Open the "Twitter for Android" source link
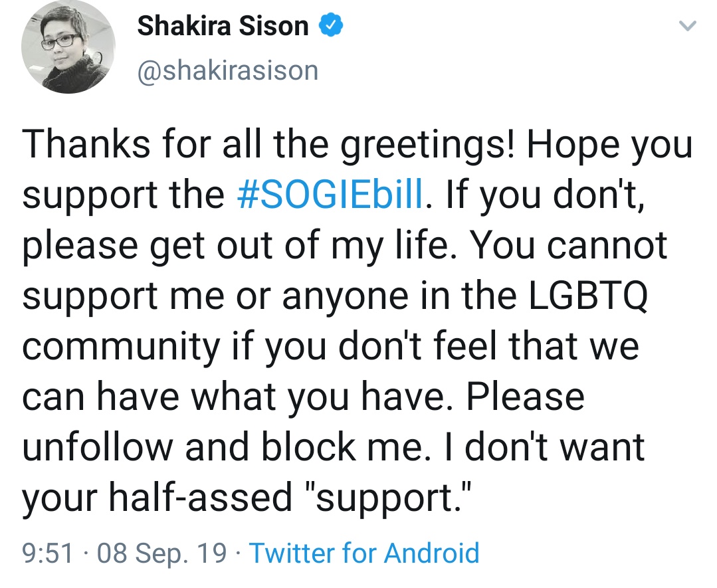Screen dimensions: 717x588 [364, 553]
